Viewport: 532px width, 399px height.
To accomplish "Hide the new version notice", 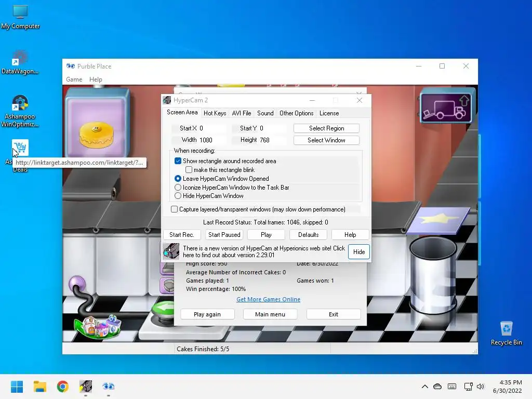I will [x=359, y=252].
